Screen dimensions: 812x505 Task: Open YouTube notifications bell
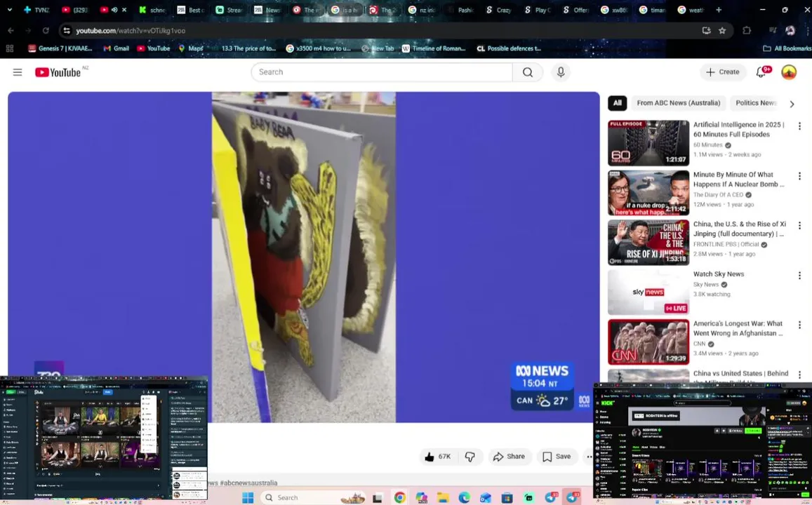(761, 72)
